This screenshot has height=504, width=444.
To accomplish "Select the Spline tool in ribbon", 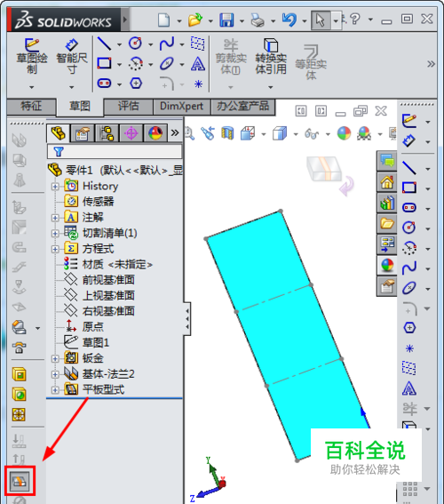I will tap(167, 44).
